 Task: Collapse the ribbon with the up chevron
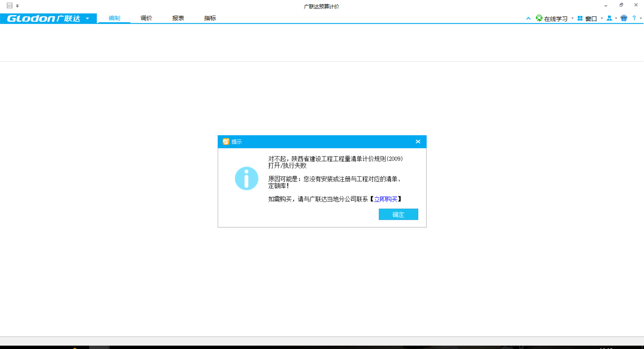point(528,18)
